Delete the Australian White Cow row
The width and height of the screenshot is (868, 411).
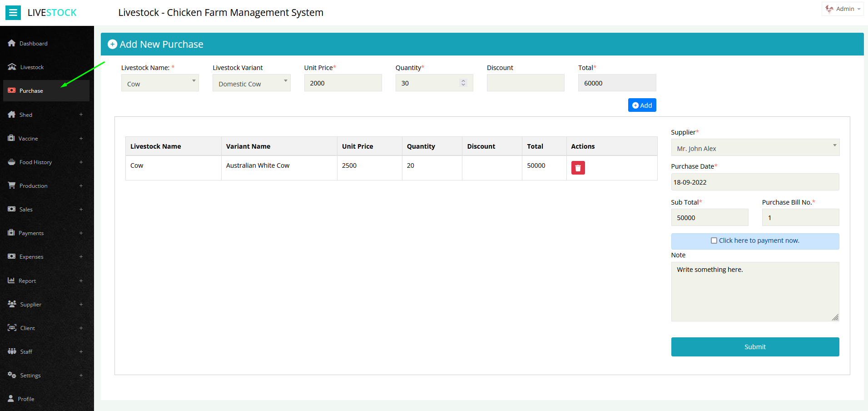(x=578, y=167)
